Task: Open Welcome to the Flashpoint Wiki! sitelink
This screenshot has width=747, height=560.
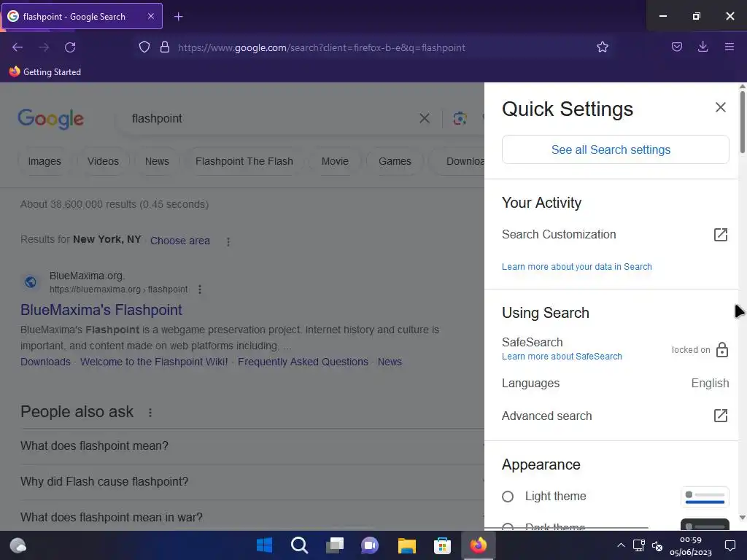Action: (154, 362)
